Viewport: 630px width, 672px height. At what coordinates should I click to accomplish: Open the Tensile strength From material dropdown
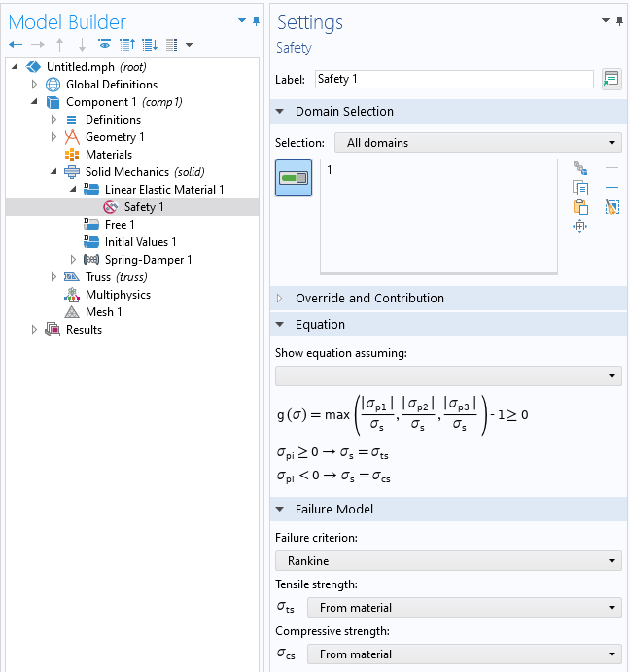point(464,608)
